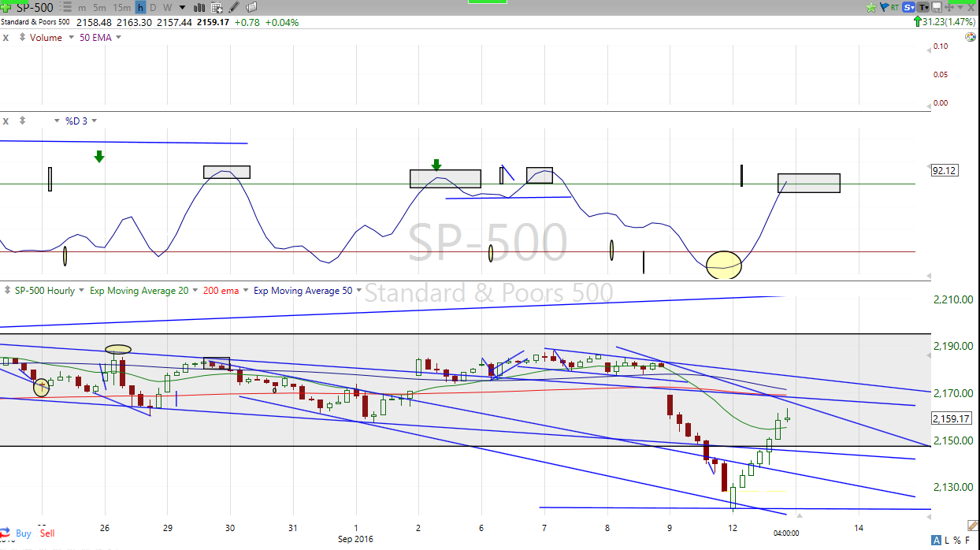Click the green star favorites icon
This screenshot has width=980, height=550.
pos(870,8)
